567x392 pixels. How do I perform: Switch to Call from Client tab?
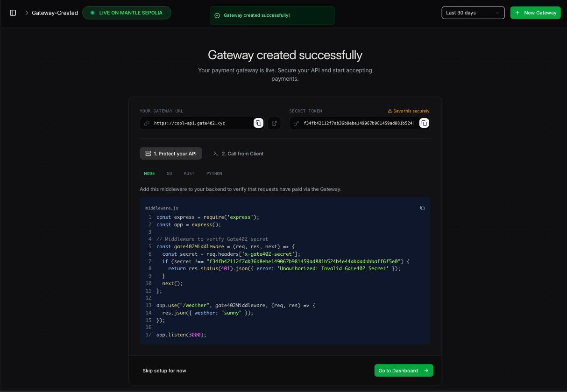238,154
